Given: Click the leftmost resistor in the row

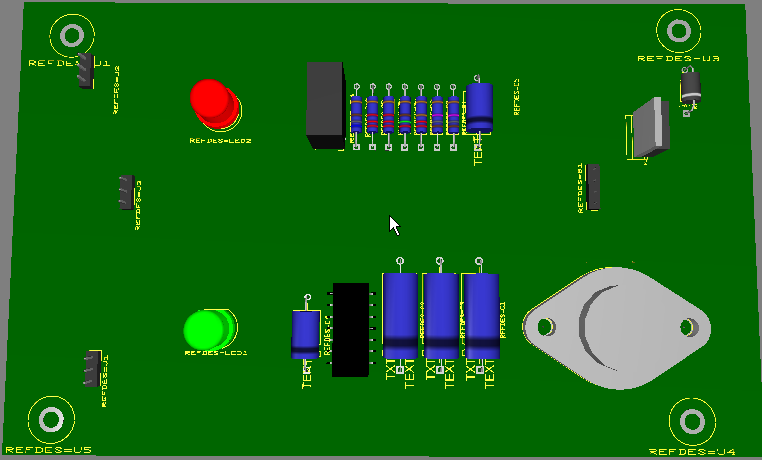Looking at the screenshot, I should (x=356, y=114).
